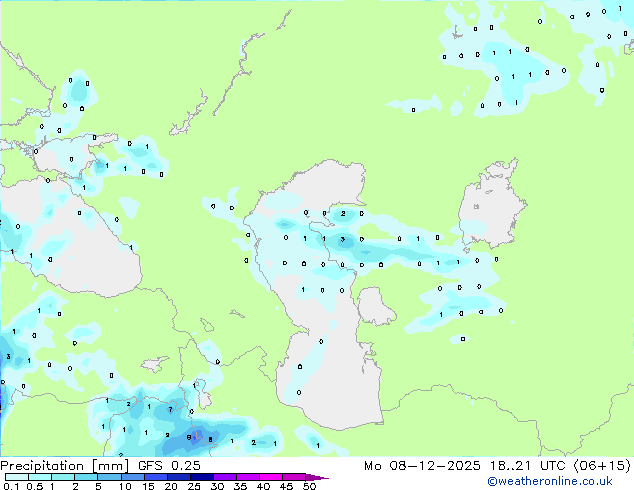The width and height of the screenshot is (634, 490).
Task: Click the '50' legend scale label
Action: (x=310, y=486)
